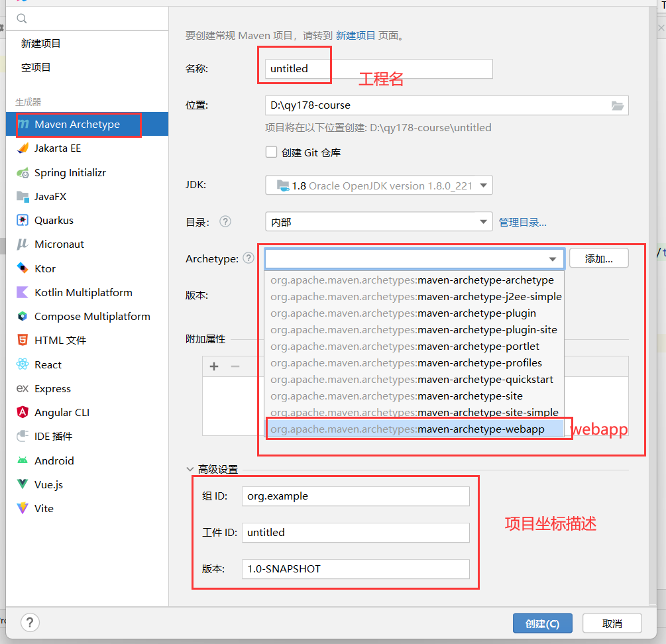Choose maven-archetype-plugin option
Image resolution: width=666 pixels, height=644 pixels.
pyautogui.click(x=414, y=313)
